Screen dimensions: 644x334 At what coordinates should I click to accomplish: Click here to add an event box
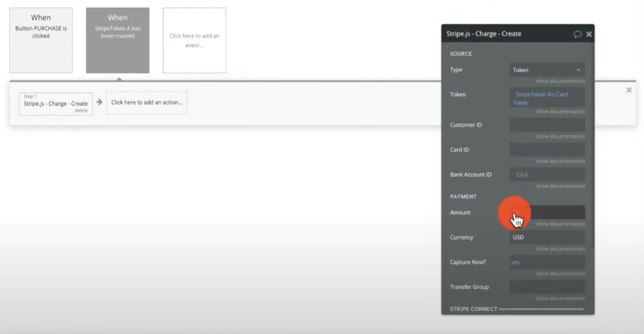pyautogui.click(x=194, y=40)
